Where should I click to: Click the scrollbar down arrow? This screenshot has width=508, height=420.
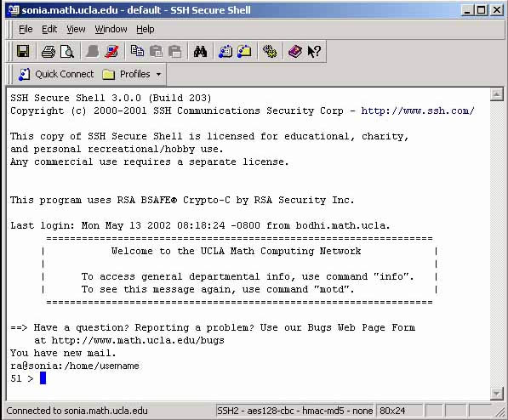496,394
